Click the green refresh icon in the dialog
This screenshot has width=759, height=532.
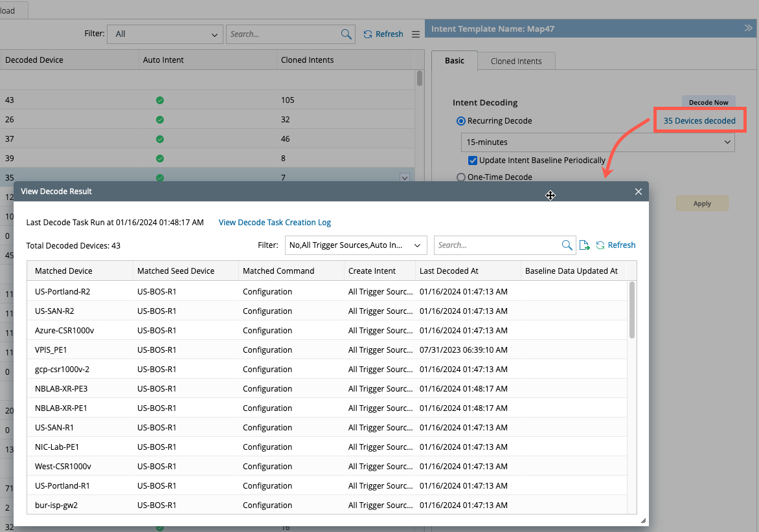coord(600,245)
